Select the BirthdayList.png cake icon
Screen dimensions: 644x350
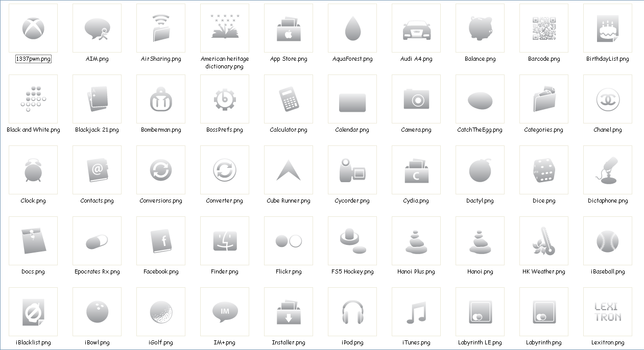[x=608, y=28]
